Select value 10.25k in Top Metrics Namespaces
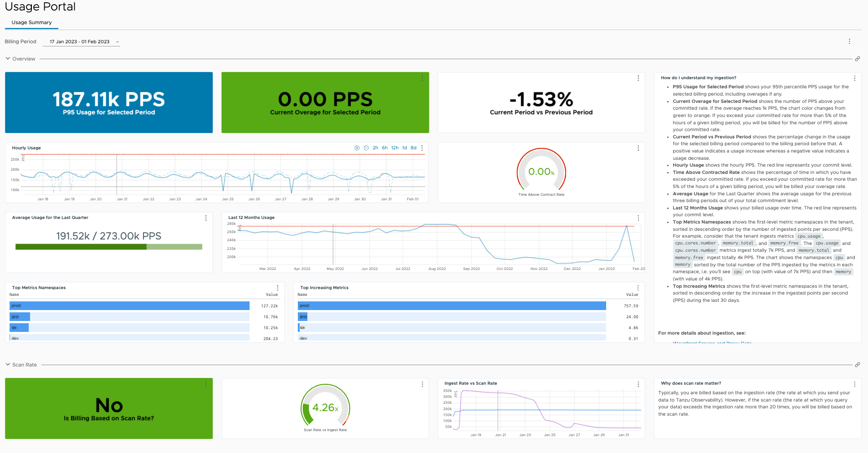868x453 pixels. pos(271,328)
